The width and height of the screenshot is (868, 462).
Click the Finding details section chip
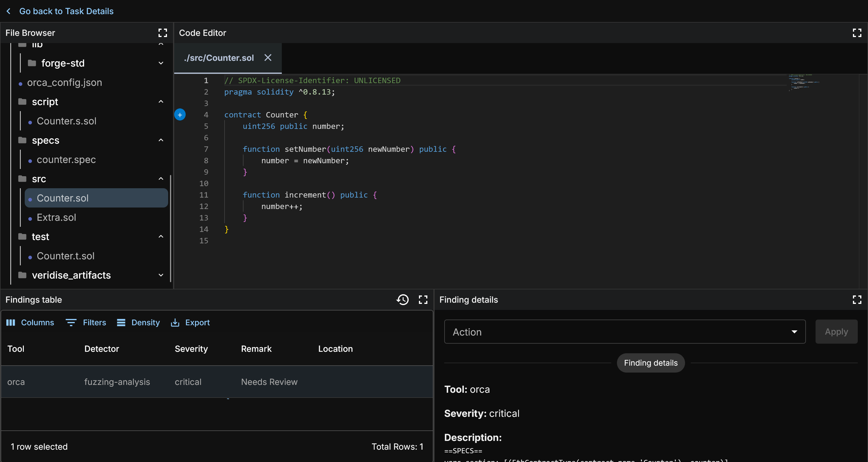click(651, 363)
